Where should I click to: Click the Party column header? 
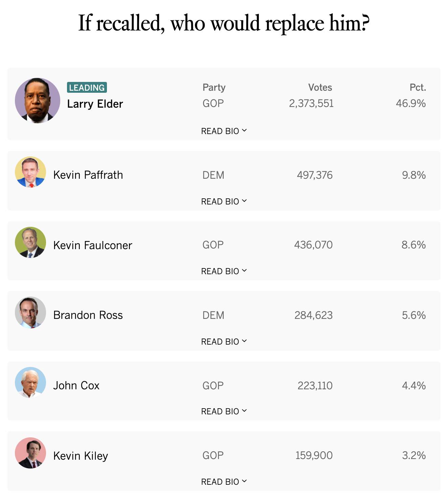click(214, 87)
